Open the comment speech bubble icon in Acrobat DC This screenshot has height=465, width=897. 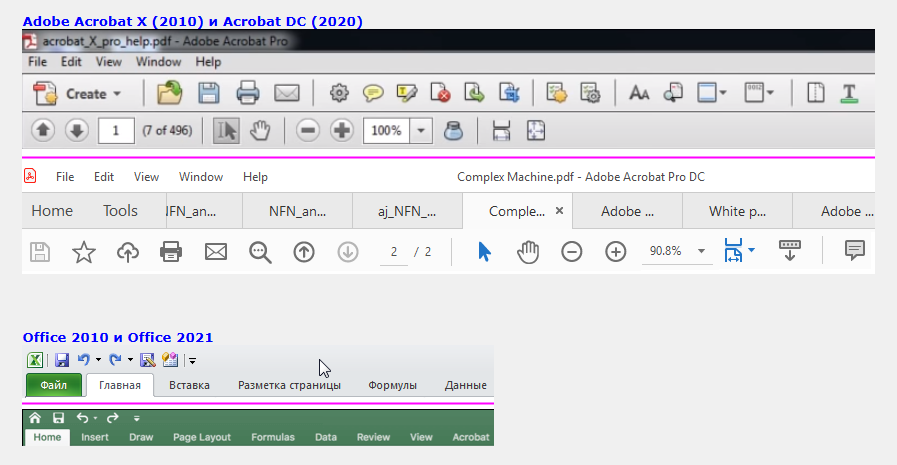(x=855, y=251)
